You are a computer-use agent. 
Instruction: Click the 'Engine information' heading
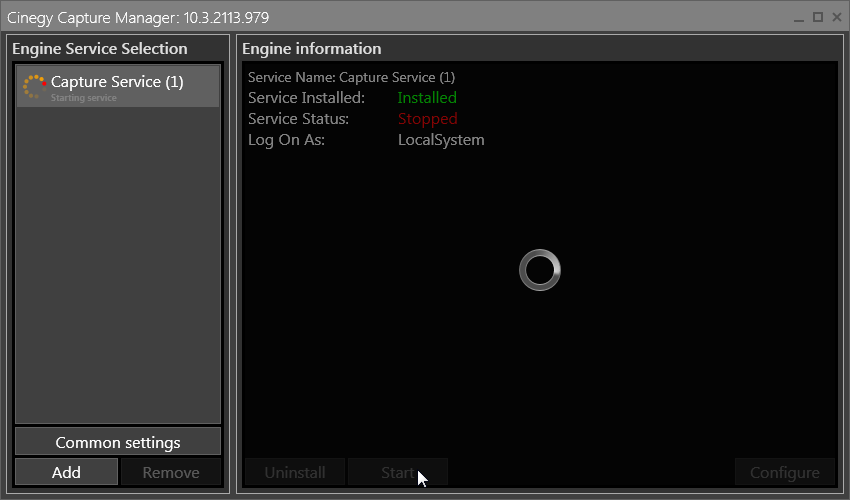coord(312,49)
